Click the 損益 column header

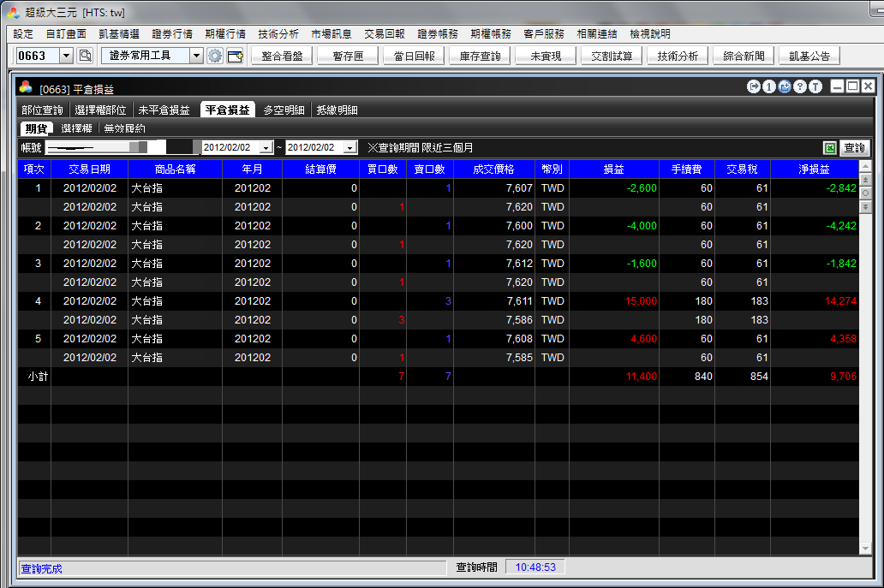pyautogui.click(x=613, y=169)
